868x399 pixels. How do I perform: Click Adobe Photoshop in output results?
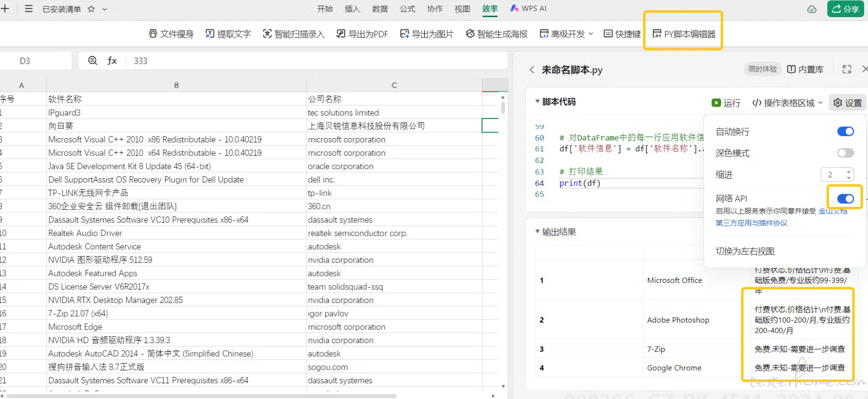point(678,320)
